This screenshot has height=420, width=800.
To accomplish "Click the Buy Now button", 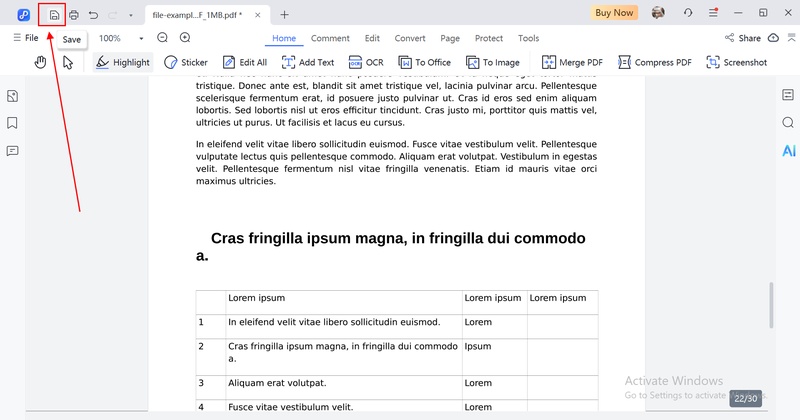I will pos(614,13).
